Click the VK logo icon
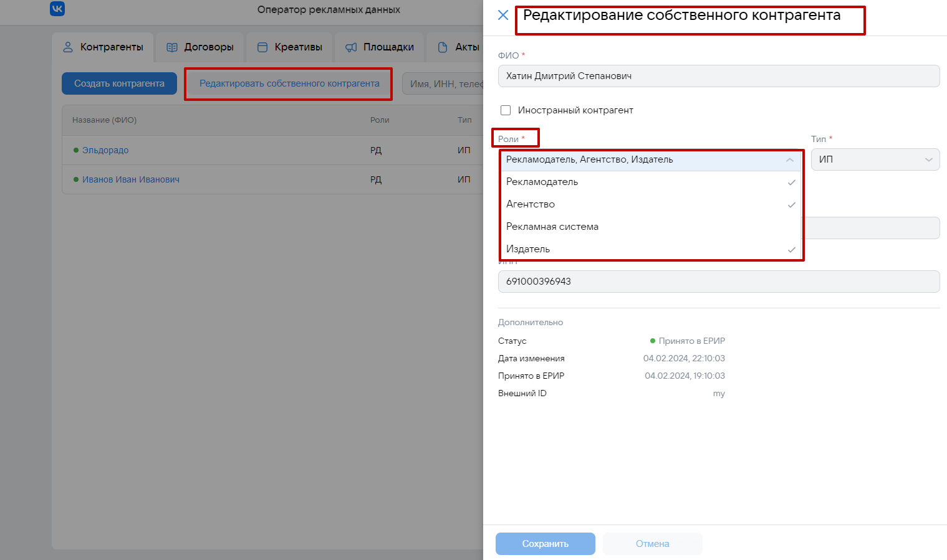This screenshot has height=560, width=947. (x=57, y=9)
